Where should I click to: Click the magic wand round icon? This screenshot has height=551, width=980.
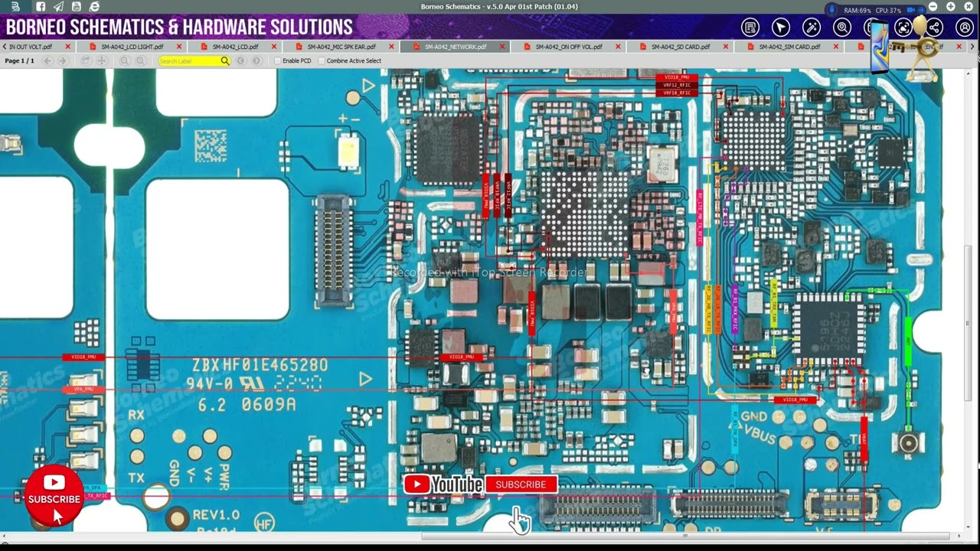(x=812, y=28)
